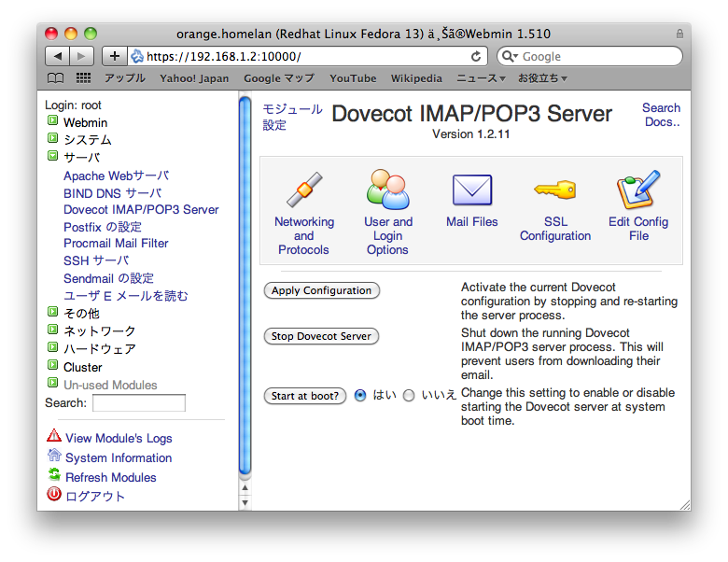728x562 pixels.
Task: Select the いいえ radio button
Action: (x=409, y=396)
